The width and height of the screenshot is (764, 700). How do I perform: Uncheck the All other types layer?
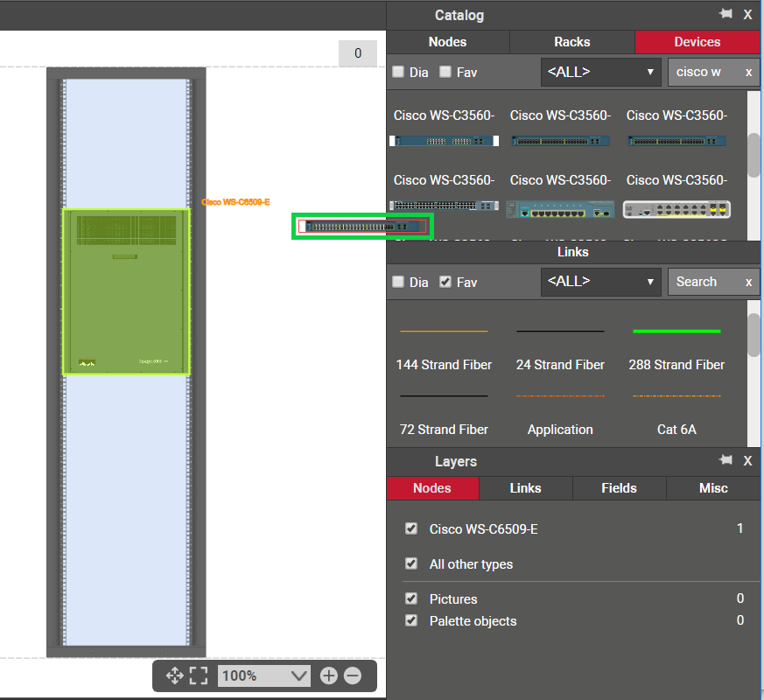coord(411,563)
